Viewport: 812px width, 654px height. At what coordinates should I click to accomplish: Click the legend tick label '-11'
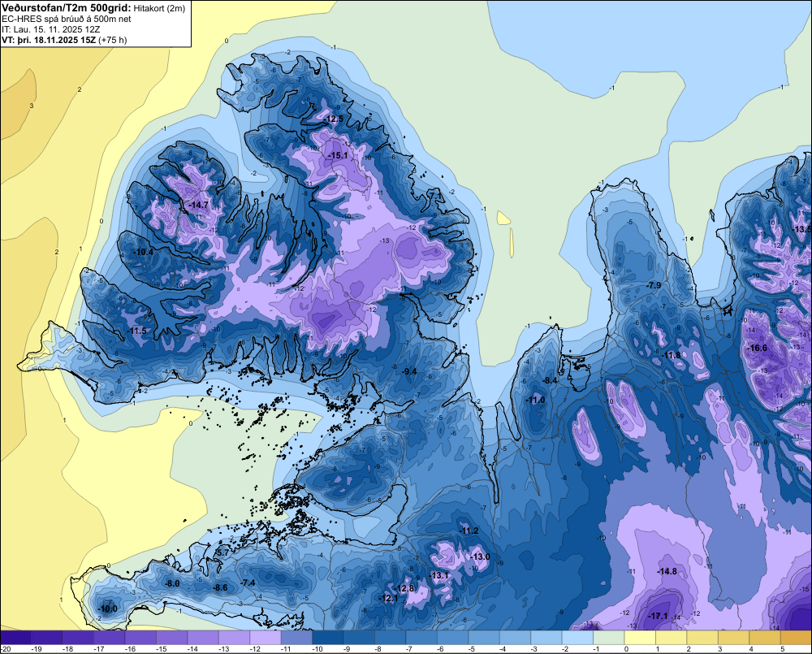[x=286, y=649]
